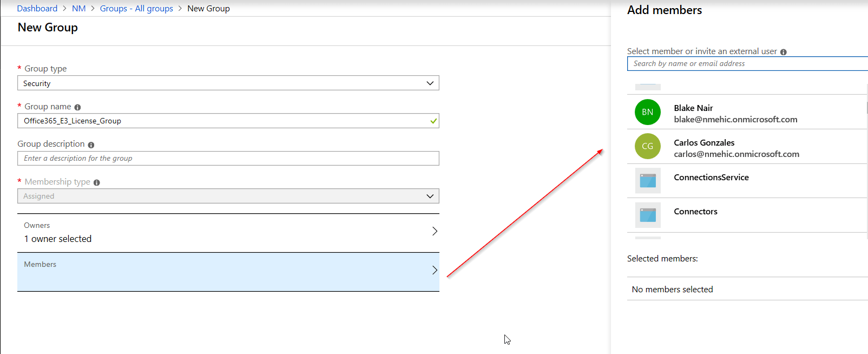Click info icon beside Membership type
Viewport: 868px width, 354px height.
[97, 182]
